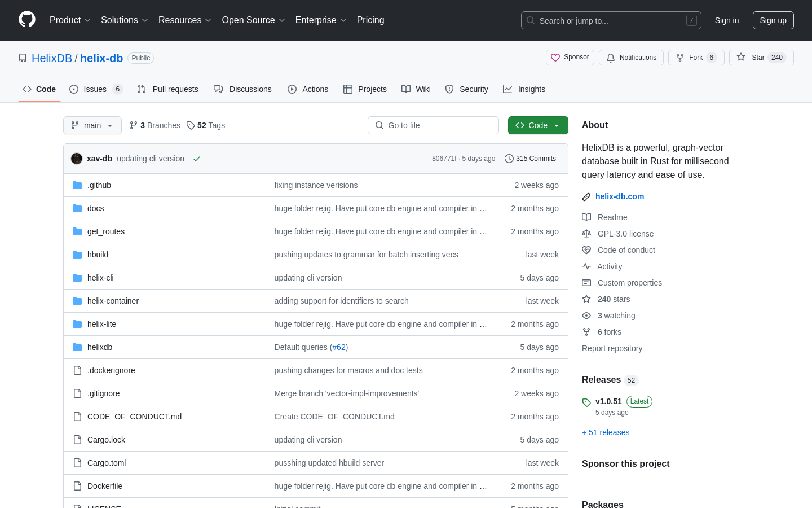Open the #62 pull request link
Viewport: 812px width, 508px height.
pos(339,347)
